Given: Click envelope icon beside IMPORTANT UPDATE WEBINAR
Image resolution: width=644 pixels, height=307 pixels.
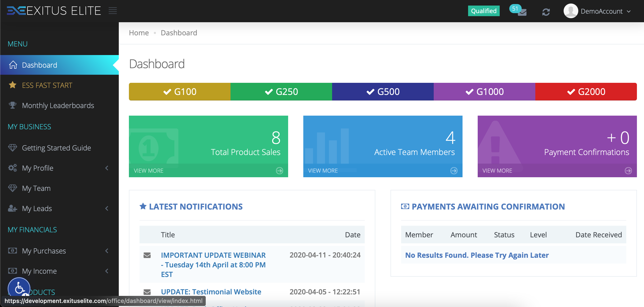Looking at the screenshot, I should (x=147, y=255).
